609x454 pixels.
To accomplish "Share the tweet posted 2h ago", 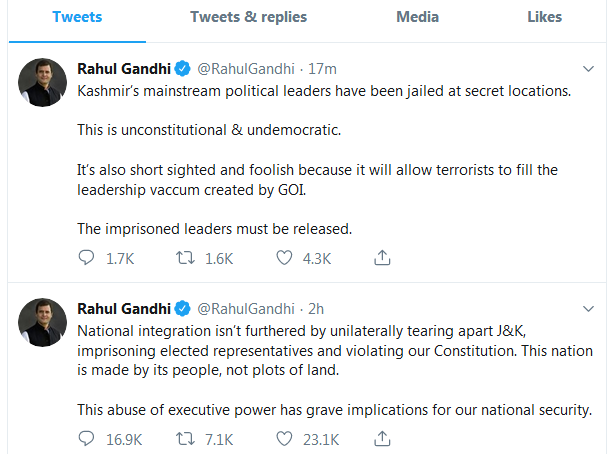I will (x=381, y=439).
